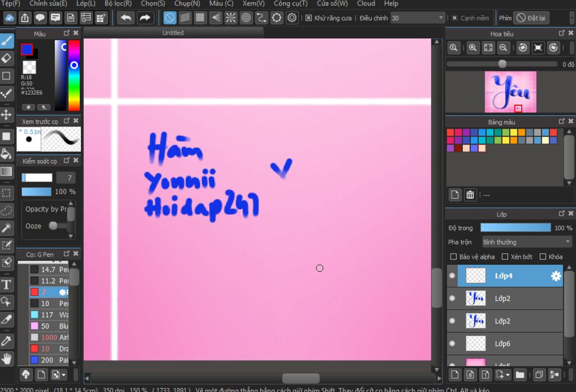Hide the Lớp6 layer
Screen dimensions: 576x392
tap(452, 344)
